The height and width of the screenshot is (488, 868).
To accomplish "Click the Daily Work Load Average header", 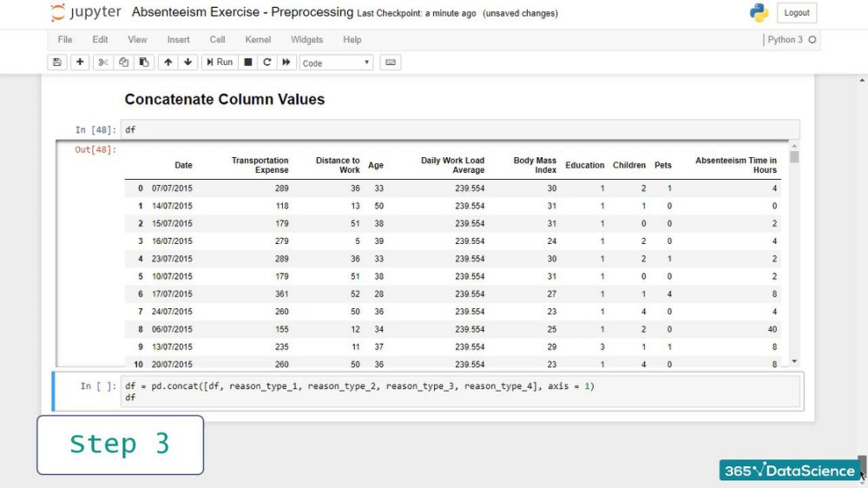I will point(452,165).
